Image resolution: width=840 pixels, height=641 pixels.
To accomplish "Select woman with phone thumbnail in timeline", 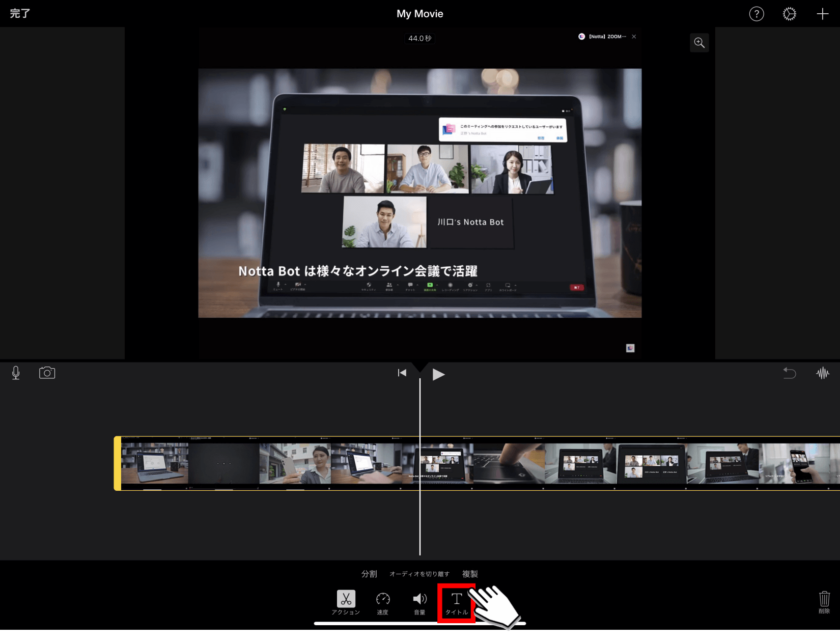I will click(295, 463).
